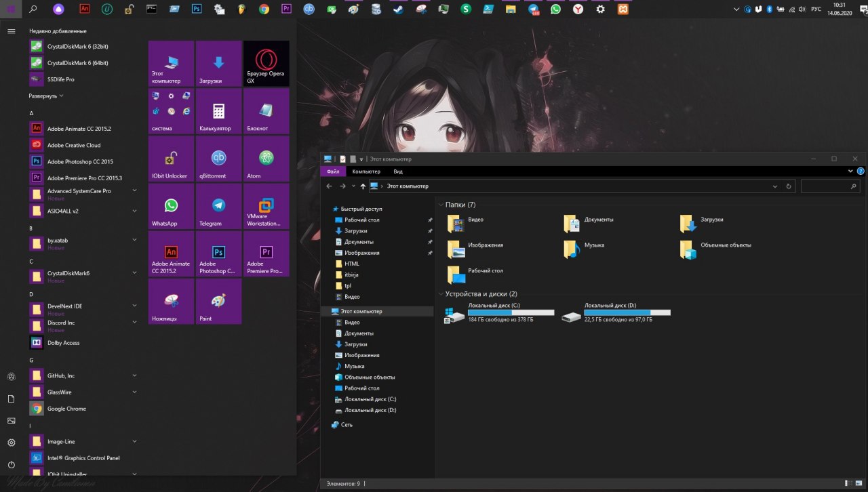
Task: Collapse Устройства и диски group
Action: point(441,294)
